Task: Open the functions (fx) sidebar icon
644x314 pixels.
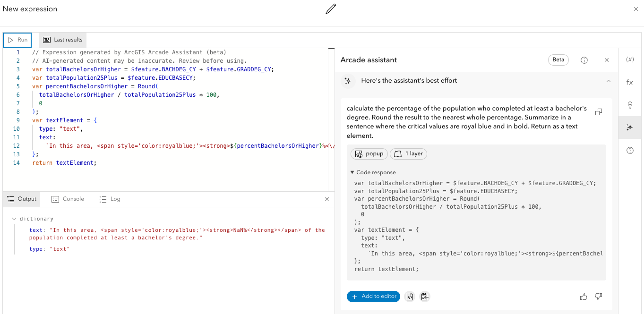Action: (630, 82)
